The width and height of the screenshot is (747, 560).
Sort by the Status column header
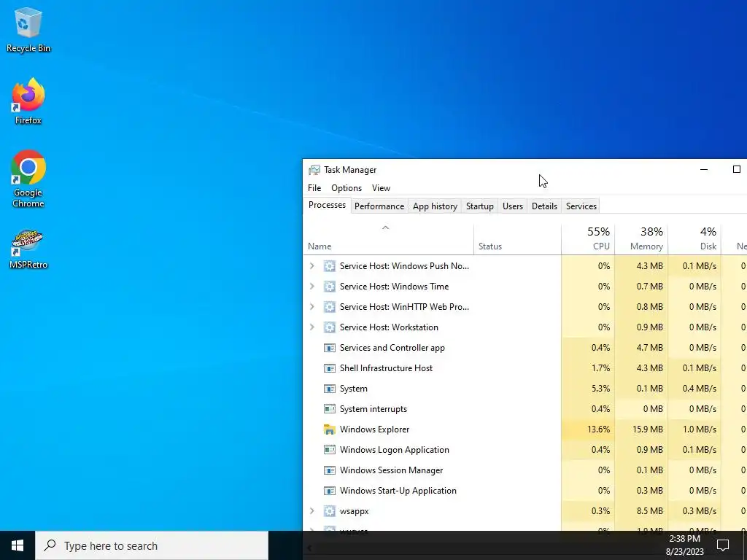coord(517,239)
